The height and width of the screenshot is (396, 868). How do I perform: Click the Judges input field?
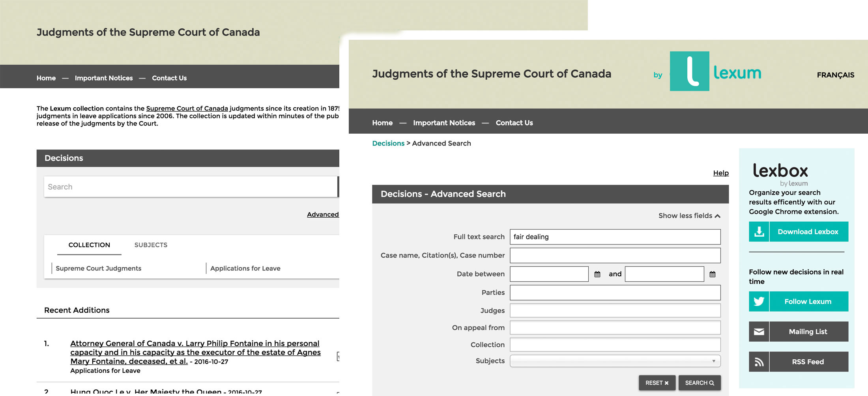point(615,311)
